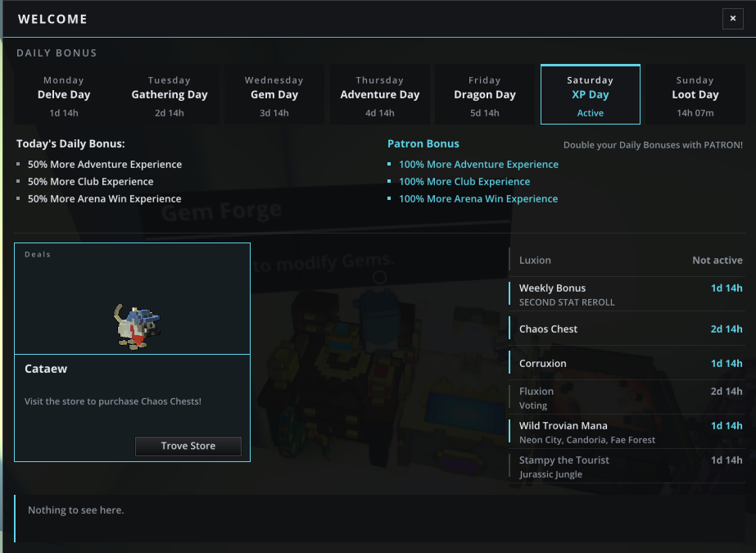Click the Stampy the Tourist row
The width and height of the screenshot is (756, 553).
627,467
